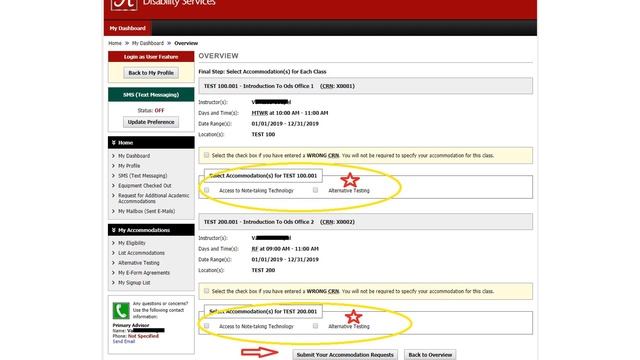Open My Dashboard in the sidebar
This screenshot has width=640, height=360.
pyautogui.click(x=134, y=156)
